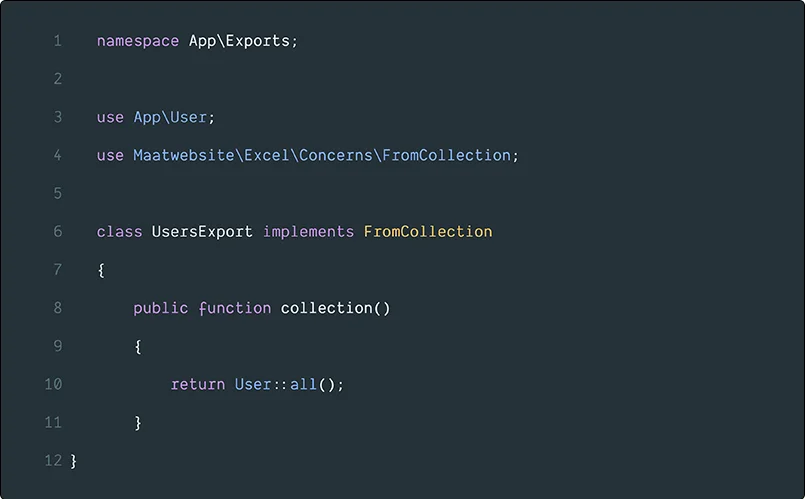Click the class keyword
This screenshot has height=499, width=805.
click(119, 231)
